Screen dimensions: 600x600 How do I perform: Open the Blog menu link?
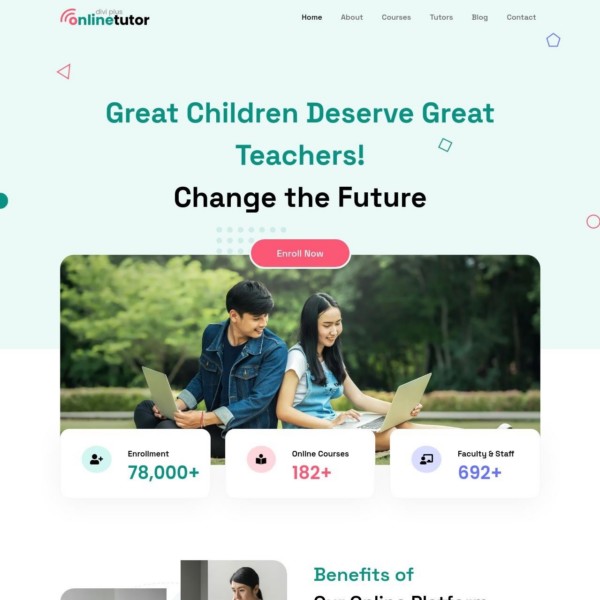coord(479,17)
